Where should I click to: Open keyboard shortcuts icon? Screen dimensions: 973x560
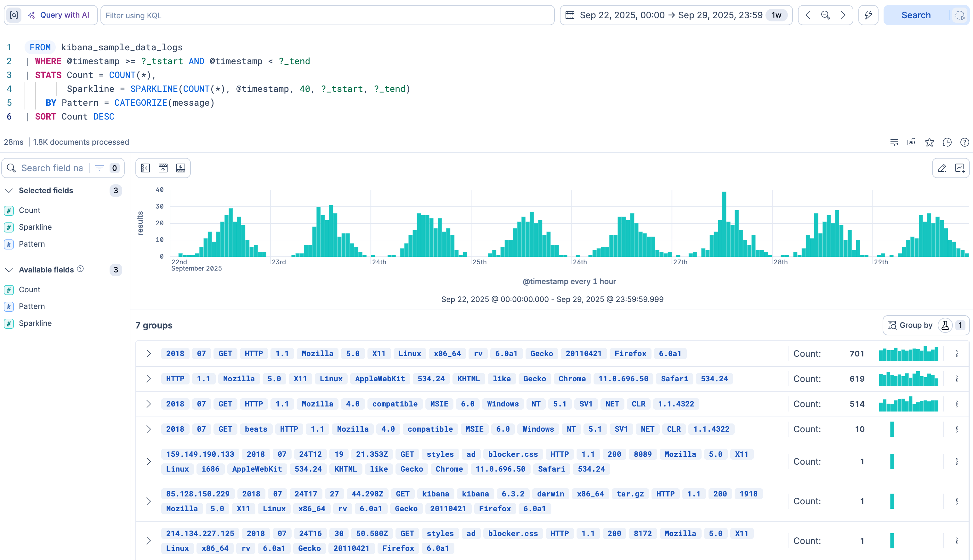[912, 142]
